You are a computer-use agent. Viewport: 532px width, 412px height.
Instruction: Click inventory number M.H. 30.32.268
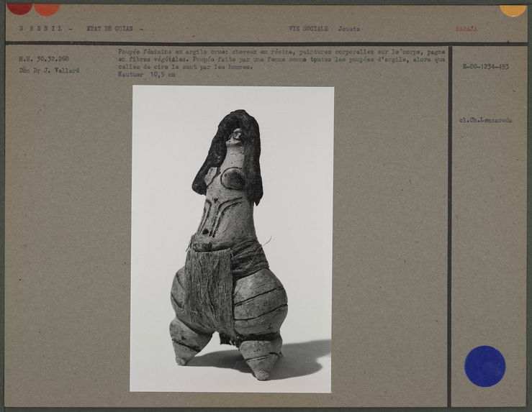[x=43, y=59]
